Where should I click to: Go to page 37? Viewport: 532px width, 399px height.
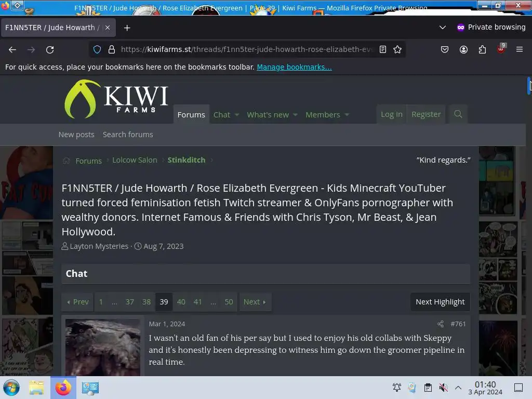click(x=129, y=302)
